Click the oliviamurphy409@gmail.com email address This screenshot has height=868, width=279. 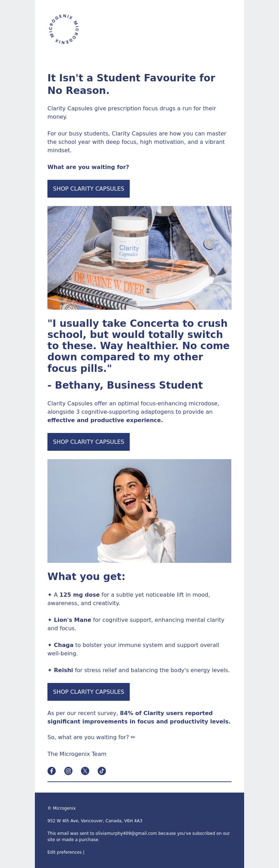tap(126, 833)
